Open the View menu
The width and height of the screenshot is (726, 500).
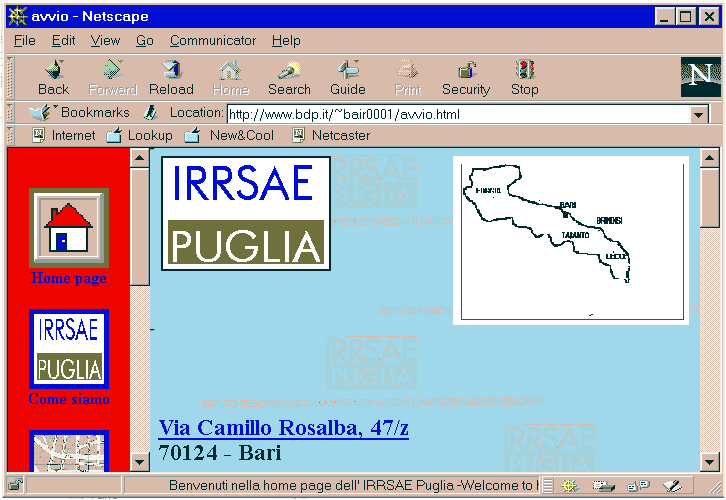pyautogui.click(x=105, y=41)
